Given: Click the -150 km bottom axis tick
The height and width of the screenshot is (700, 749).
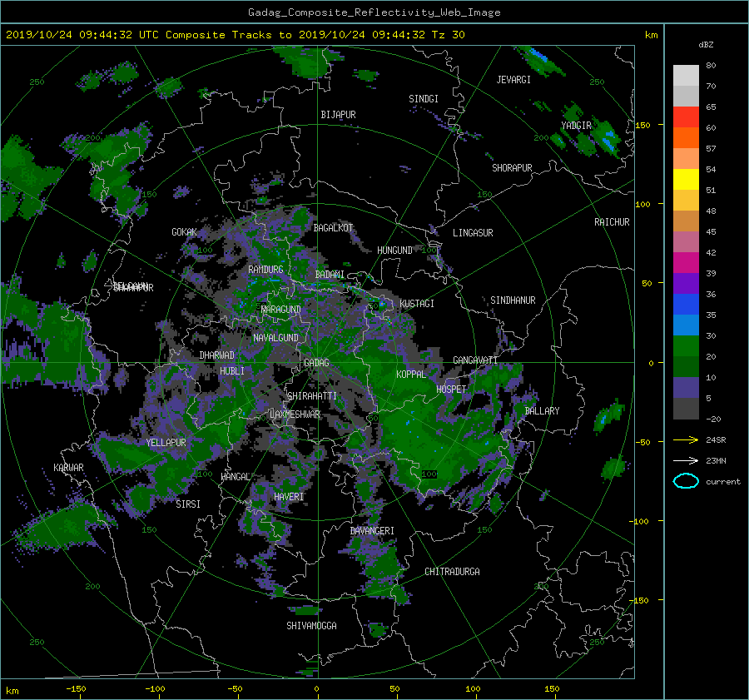Looking at the screenshot, I should pyautogui.click(x=76, y=688).
